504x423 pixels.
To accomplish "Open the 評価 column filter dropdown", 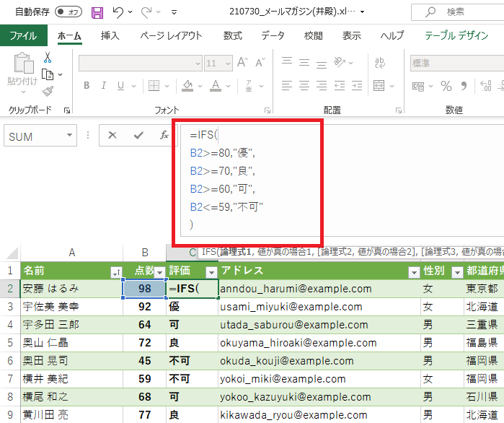I will point(211,272).
